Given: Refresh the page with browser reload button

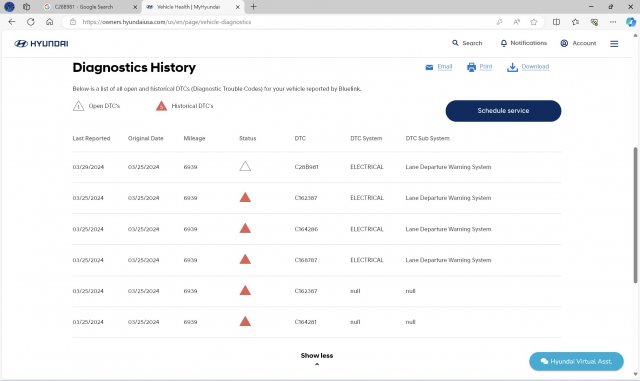Looking at the screenshot, I should [31, 22].
